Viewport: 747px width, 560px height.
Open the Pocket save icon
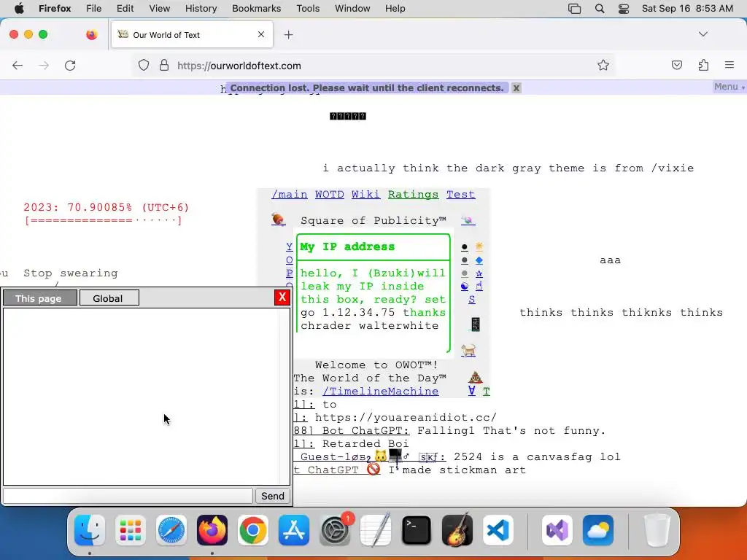pos(676,65)
